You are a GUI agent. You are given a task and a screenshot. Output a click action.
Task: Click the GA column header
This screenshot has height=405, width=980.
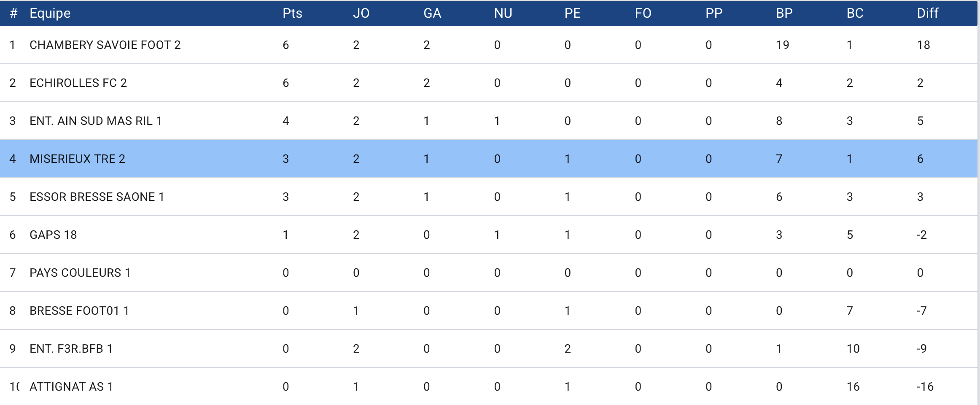[x=432, y=13]
